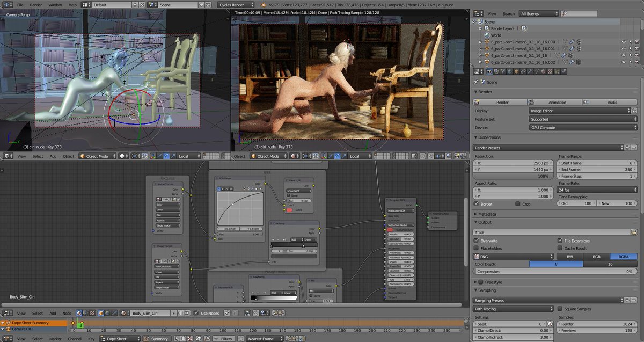Pin the Scene properties context
Screen dimensions: 644x342
point(477,82)
